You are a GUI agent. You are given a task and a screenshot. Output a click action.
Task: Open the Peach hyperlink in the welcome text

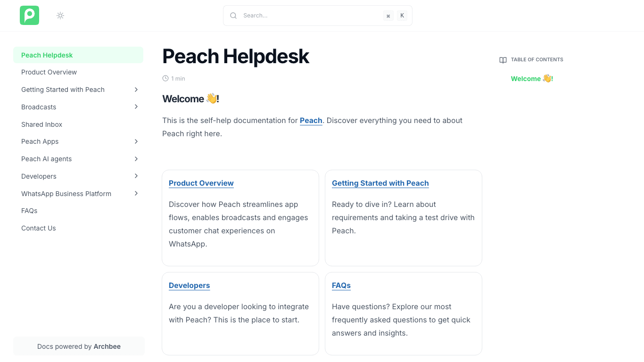tap(311, 120)
